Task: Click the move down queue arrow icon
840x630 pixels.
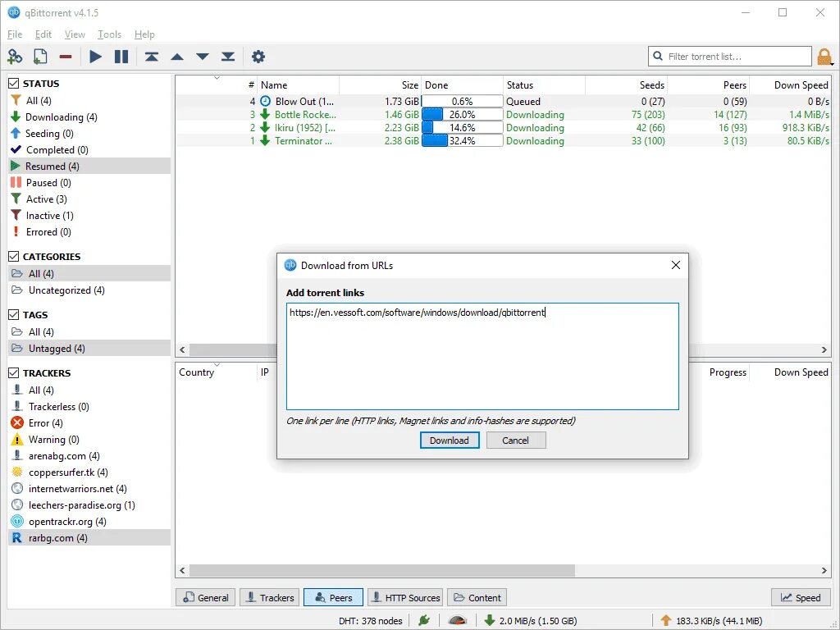Action: [x=203, y=57]
